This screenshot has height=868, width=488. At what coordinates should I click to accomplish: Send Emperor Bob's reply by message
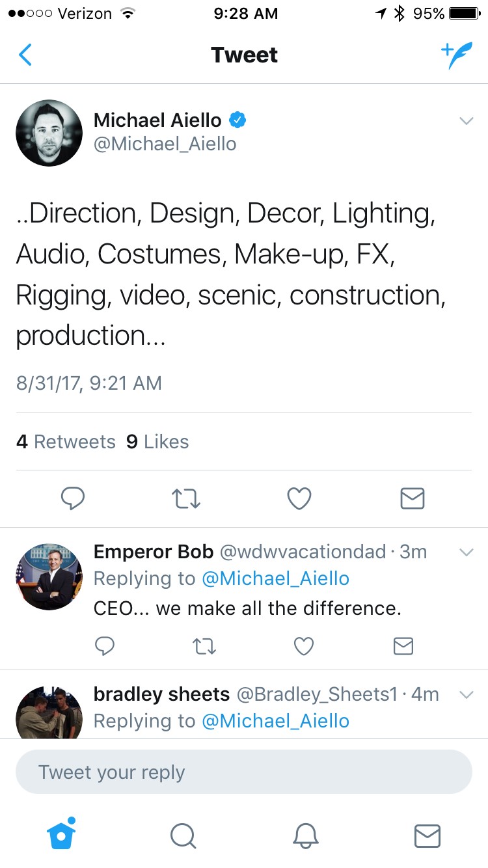click(x=403, y=645)
